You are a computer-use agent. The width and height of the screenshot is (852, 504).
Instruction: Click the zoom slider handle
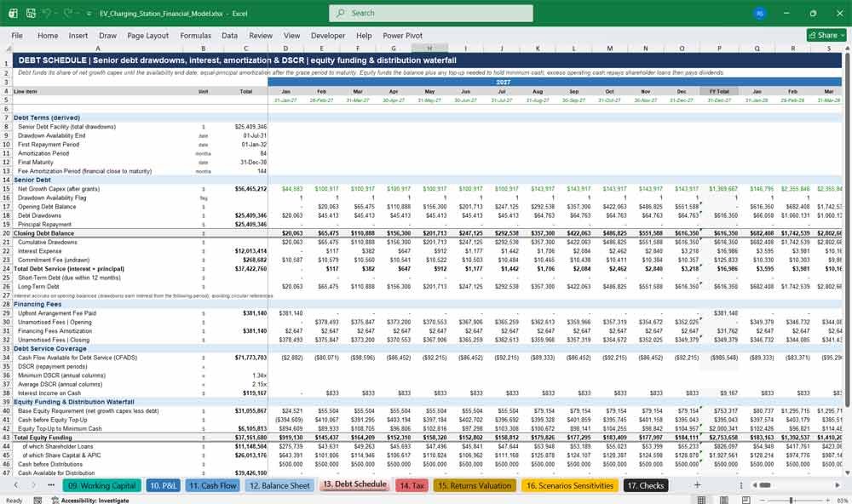pos(792,500)
